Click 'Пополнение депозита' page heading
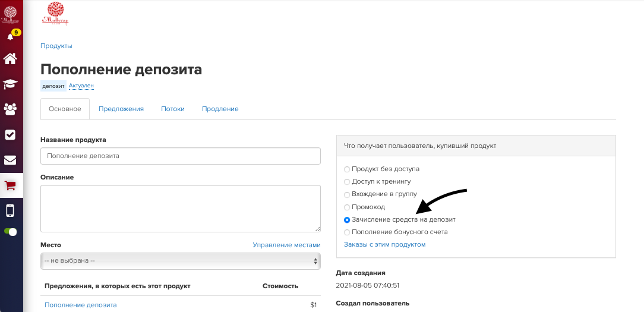 pos(121,70)
